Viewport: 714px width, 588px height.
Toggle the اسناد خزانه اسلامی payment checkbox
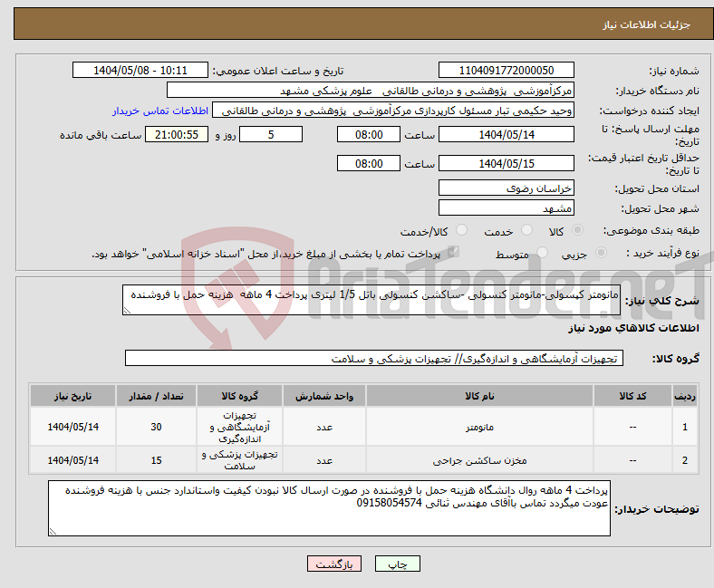[453, 252]
